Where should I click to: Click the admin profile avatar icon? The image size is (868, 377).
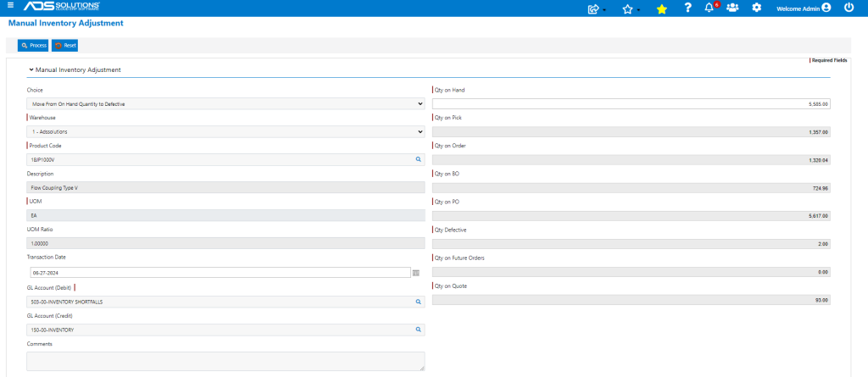(826, 8)
